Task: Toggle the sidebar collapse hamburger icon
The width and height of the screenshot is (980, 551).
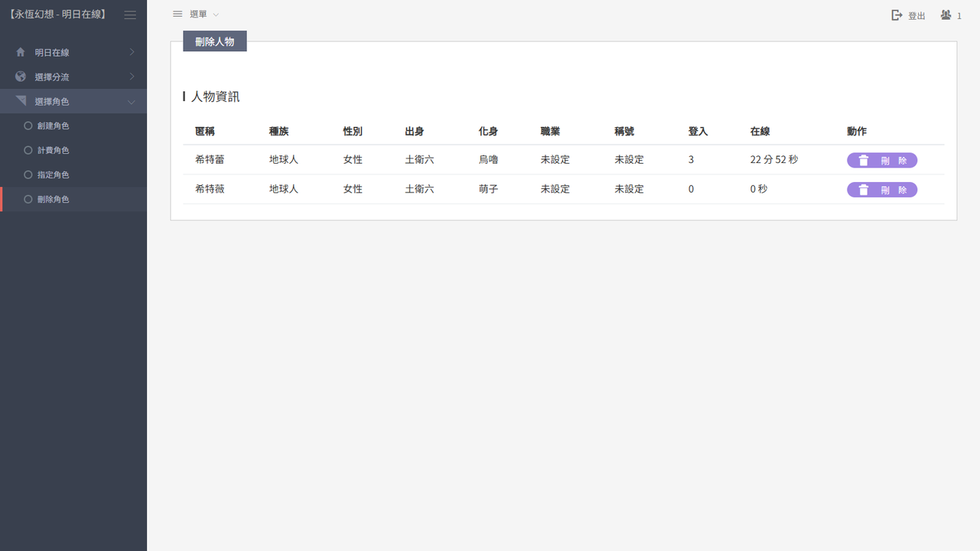Action: click(130, 15)
